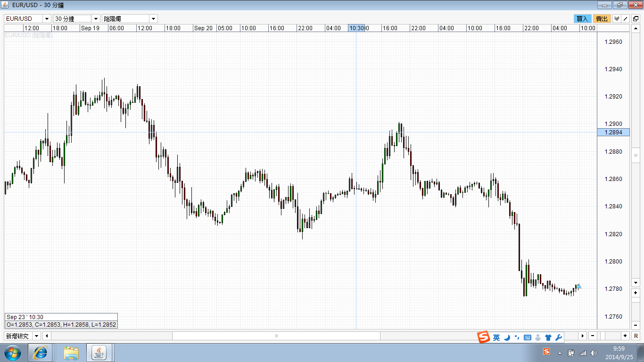Toggle the punctuation mode icon
This screenshot has height=362, width=644.
point(517,337)
